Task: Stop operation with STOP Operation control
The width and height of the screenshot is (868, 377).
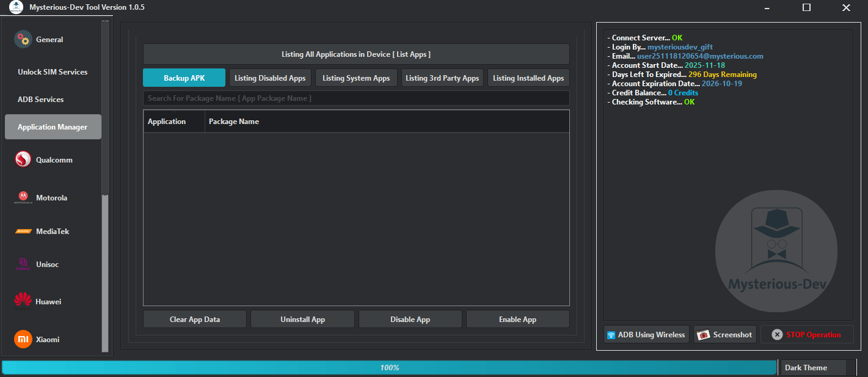Action: 807,334
